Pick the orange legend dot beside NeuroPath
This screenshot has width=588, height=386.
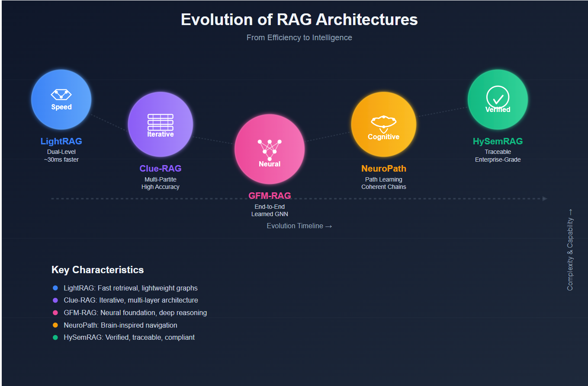point(55,325)
